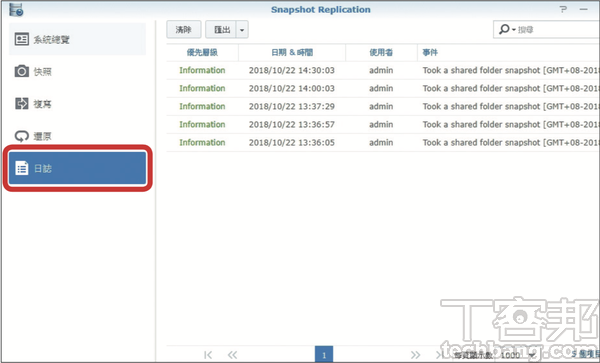
Task: Click the overview ID-card icon
Action: [22, 39]
